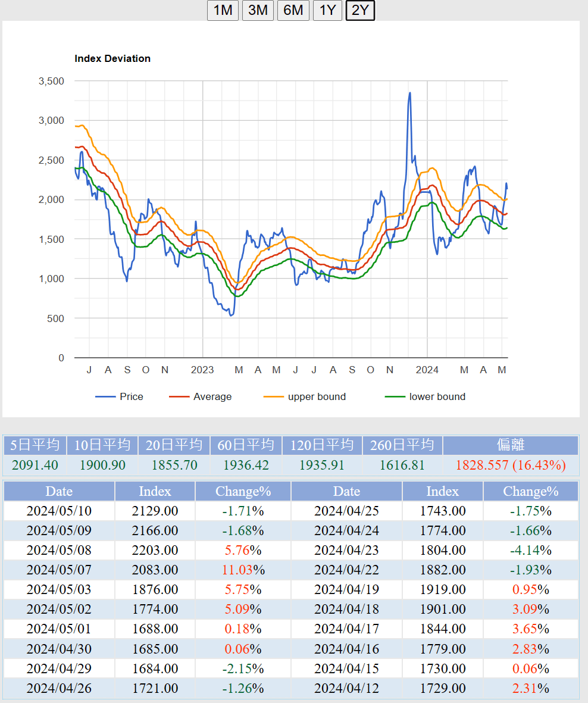
Task: Click the 5日平均 header cell
Action: pos(35,445)
